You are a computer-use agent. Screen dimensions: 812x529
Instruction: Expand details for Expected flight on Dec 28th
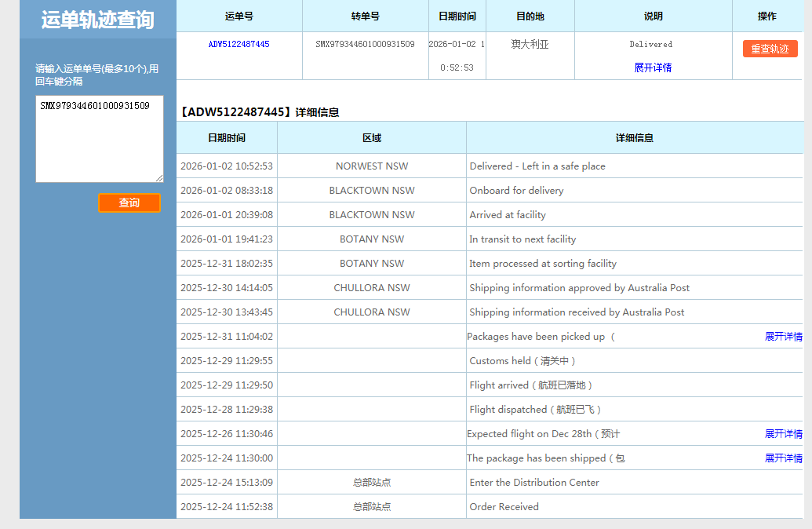[x=783, y=434]
